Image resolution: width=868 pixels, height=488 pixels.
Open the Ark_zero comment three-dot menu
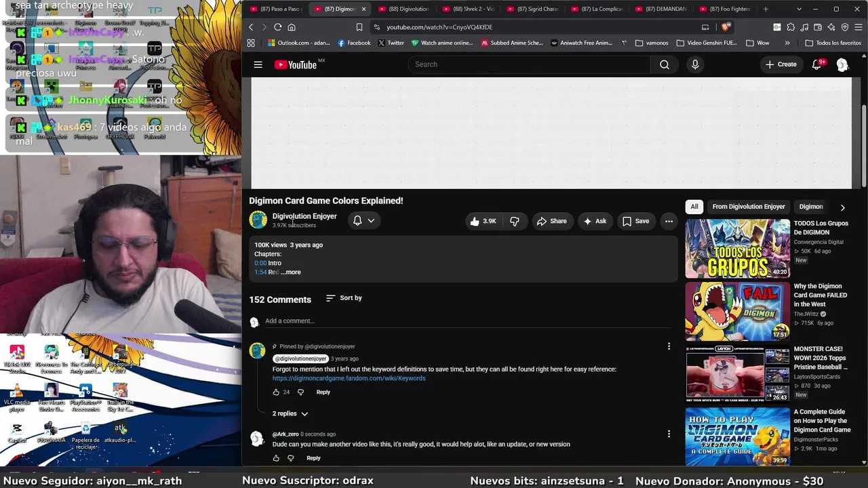(669, 434)
